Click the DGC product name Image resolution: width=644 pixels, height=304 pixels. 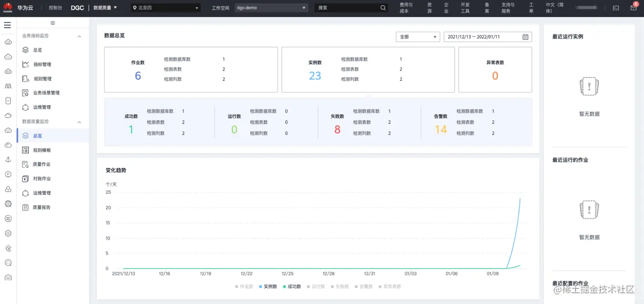tap(78, 8)
